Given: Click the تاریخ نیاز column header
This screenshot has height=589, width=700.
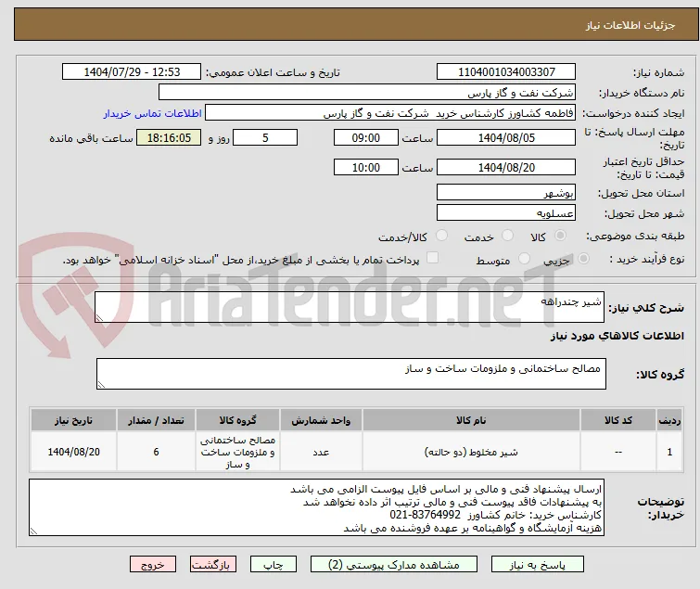Looking at the screenshot, I should pyautogui.click(x=73, y=420).
